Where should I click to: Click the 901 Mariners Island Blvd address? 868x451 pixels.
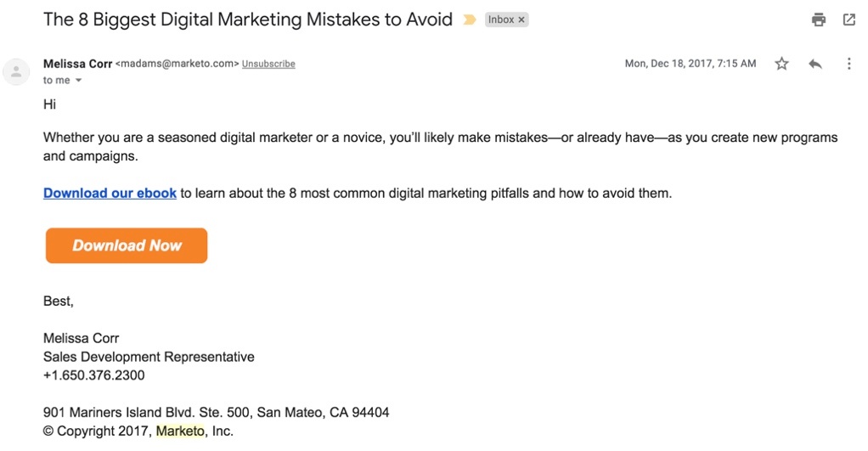[216, 413]
